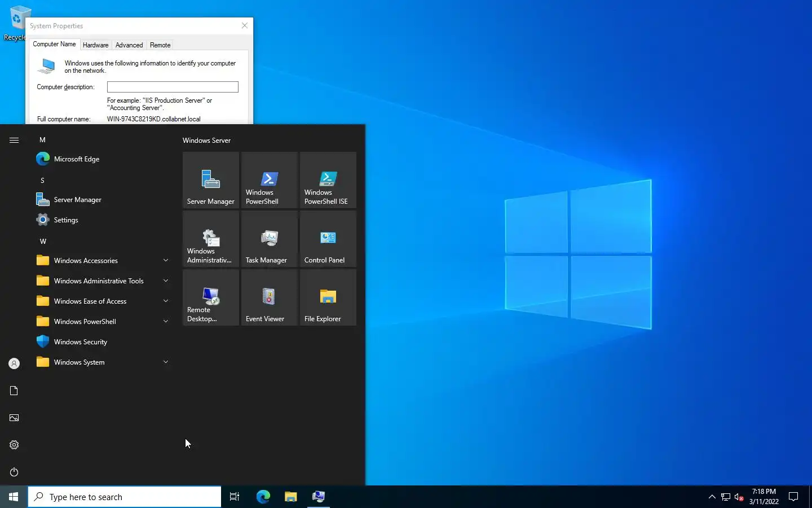Screen dimensions: 812x508
Task: Switch to the Remote tab
Action: tap(160, 45)
